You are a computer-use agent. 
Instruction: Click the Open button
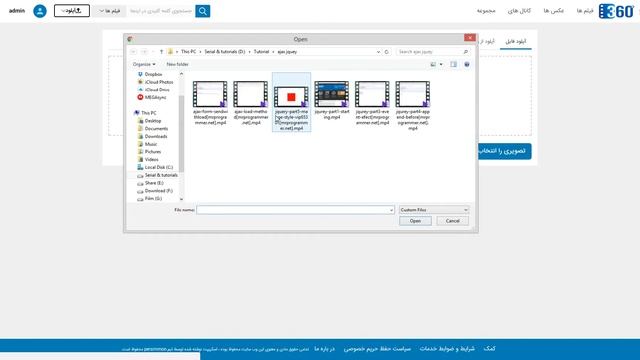point(415,221)
